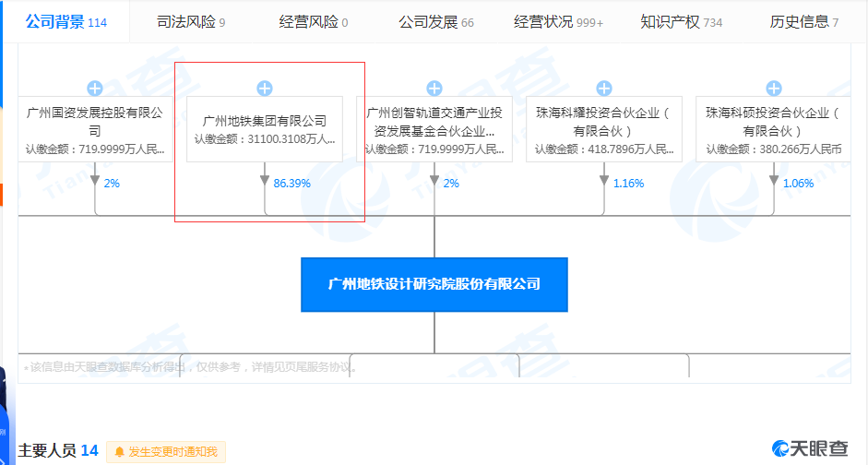868x465 pixels.
Task: Click the 认缴金额：380.266万人民币 text
Action: click(x=774, y=149)
